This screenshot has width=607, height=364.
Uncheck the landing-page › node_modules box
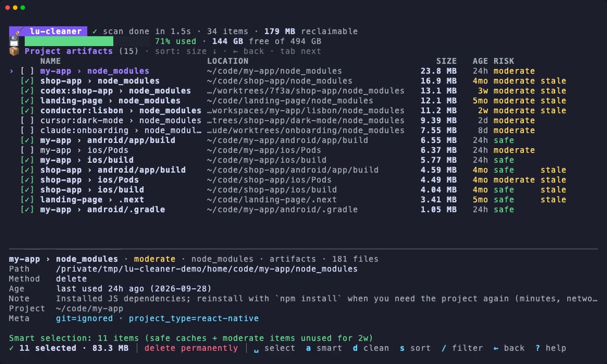pyautogui.click(x=27, y=101)
